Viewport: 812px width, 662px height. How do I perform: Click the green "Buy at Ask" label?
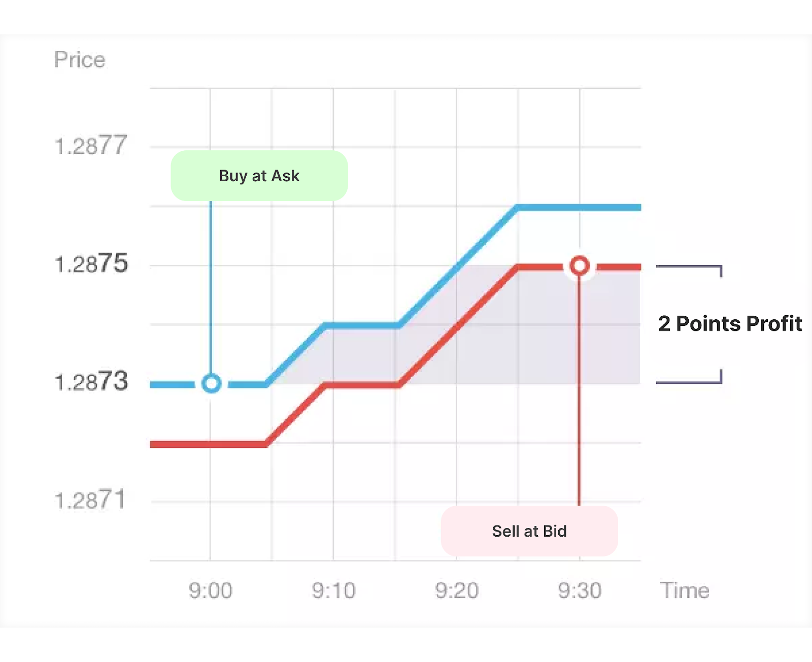click(x=259, y=176)
